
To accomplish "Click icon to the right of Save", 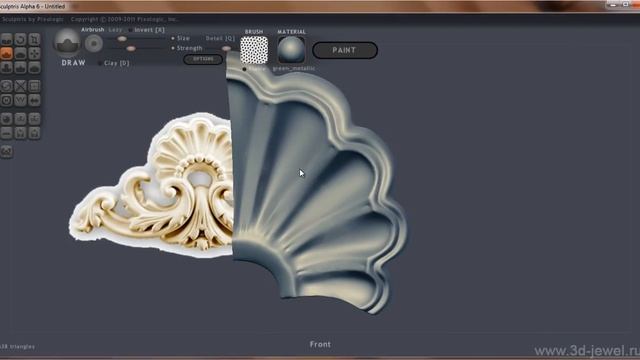I will [34, 133].
